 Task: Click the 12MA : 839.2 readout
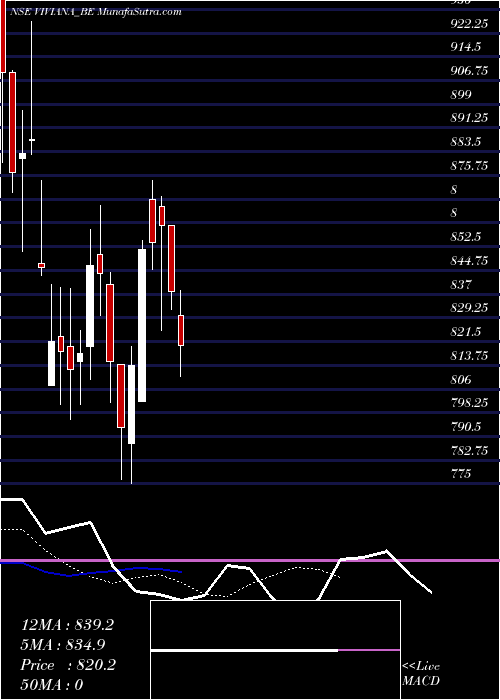pos(67,625)
